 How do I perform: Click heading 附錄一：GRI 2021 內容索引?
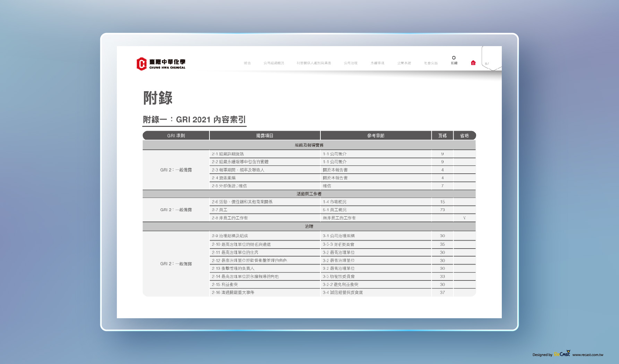[x=194, y=120]
